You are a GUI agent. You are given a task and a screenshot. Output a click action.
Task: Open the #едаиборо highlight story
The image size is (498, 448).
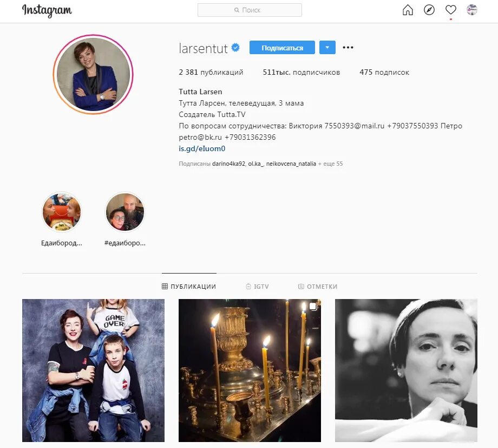click(x=125, y=212)
